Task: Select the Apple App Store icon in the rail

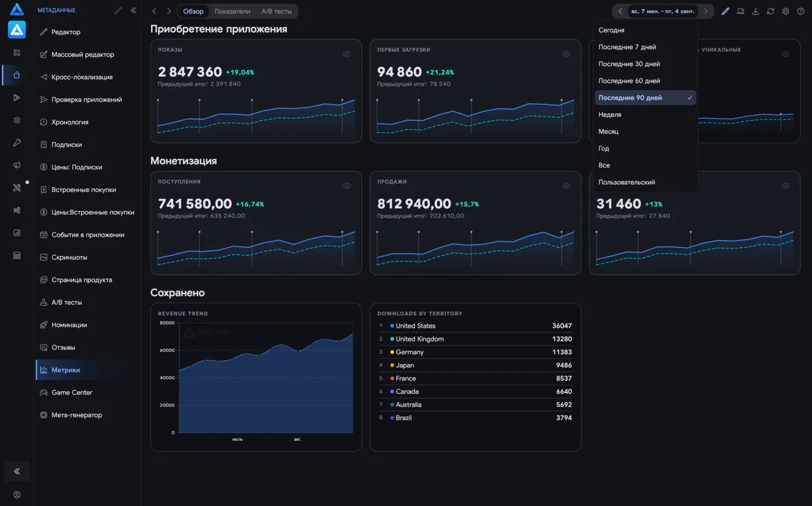Action: 17,75
